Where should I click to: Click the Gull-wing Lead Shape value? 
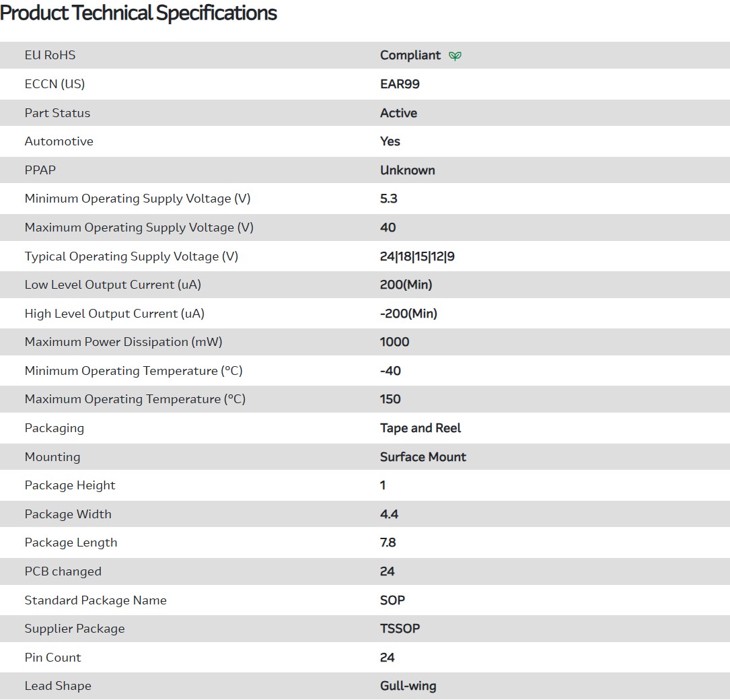(x=408, y=686)
